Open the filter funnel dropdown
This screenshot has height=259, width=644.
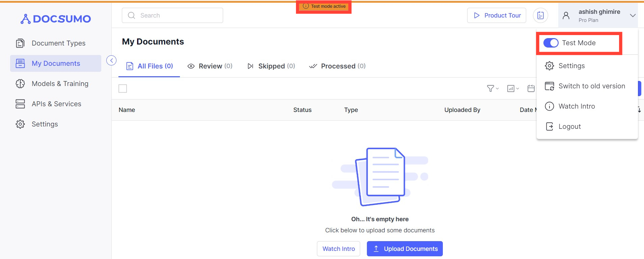pyautogui.click(x=493, y=88)
